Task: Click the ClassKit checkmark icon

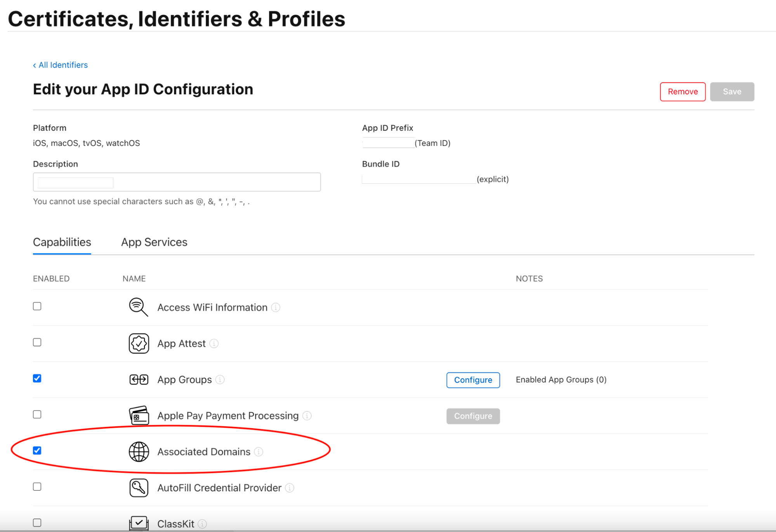Action: pos(139,523)
